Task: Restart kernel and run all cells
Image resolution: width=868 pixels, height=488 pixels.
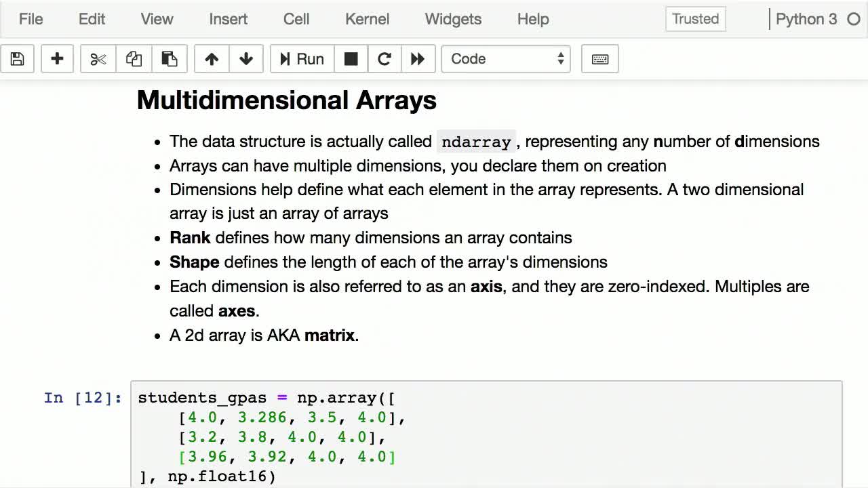Action: (x=418, y=59)
